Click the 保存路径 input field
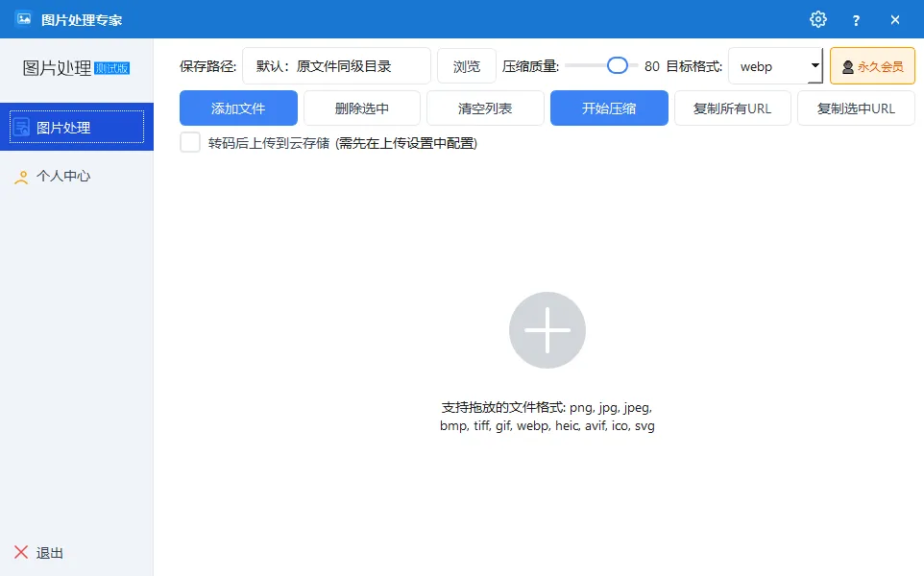The height and width of the screenshot is (576, 924). 336,66
